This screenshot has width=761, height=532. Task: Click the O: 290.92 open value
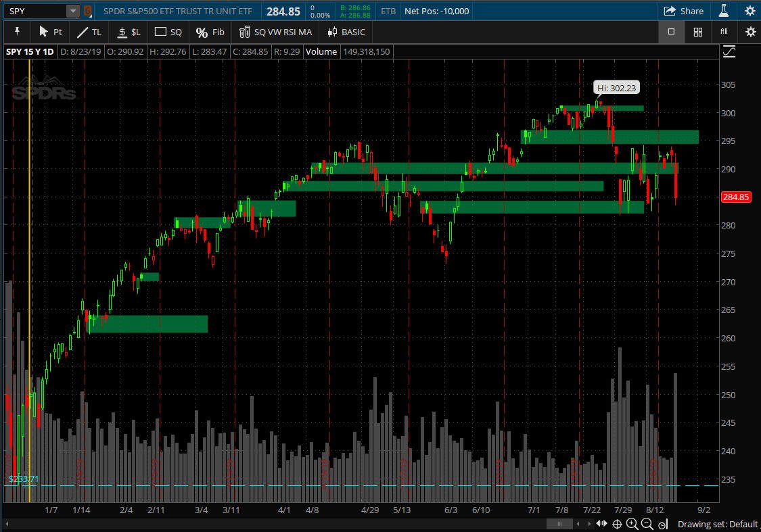pyautogui.click(x=125, y=51)
